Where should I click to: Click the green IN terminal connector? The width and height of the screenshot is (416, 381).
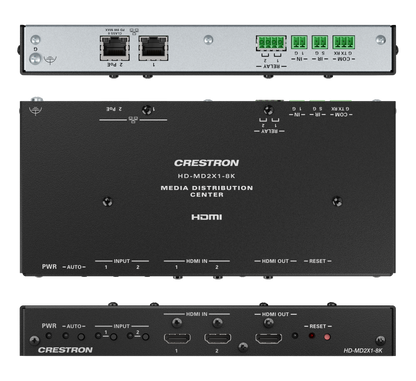(x=299, y=42)
